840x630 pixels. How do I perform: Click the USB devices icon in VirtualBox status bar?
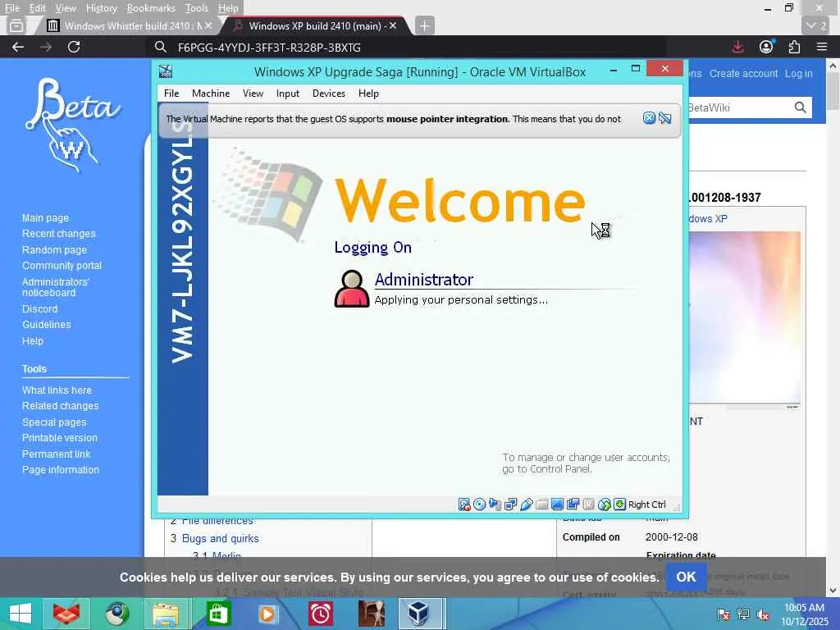point(526,504)
